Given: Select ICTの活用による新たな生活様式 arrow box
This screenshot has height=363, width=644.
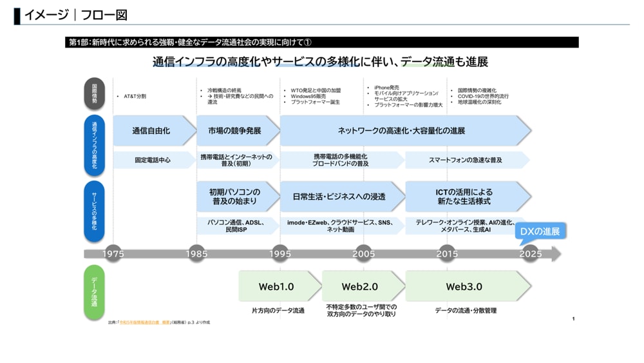Looking at the screenshot, I should pos(468,197).
